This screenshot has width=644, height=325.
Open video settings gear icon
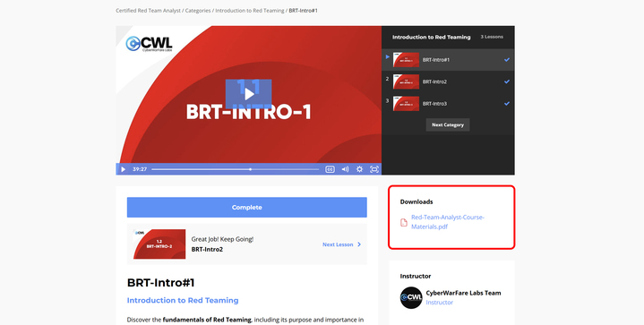(359, 169)
